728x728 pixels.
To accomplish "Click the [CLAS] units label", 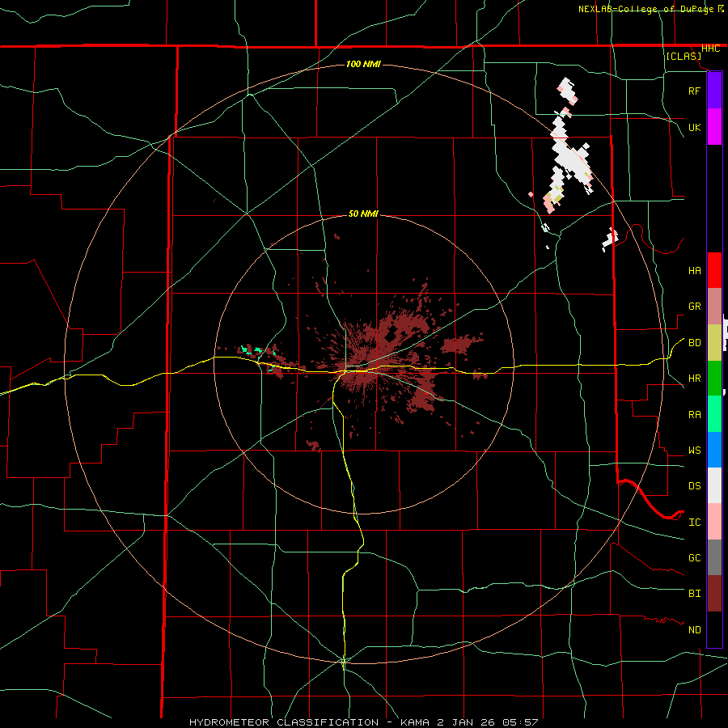I will tap(684, 56).
